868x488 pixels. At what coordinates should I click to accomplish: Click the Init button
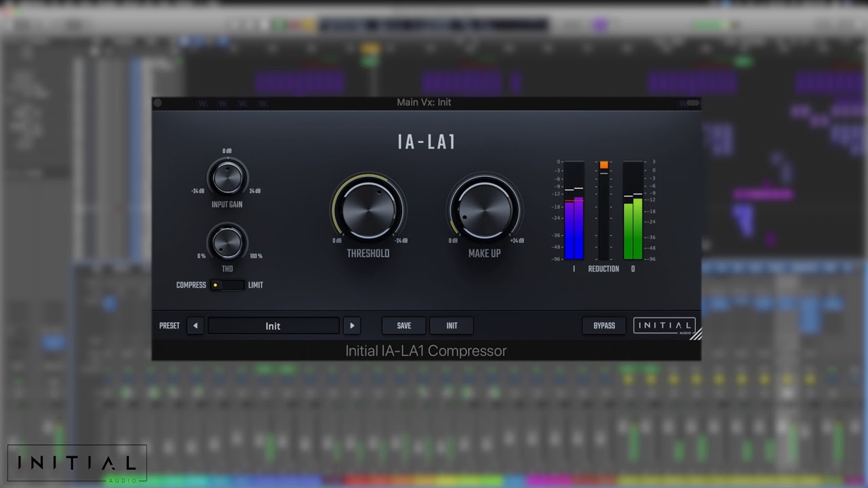[x=452, y=326]
